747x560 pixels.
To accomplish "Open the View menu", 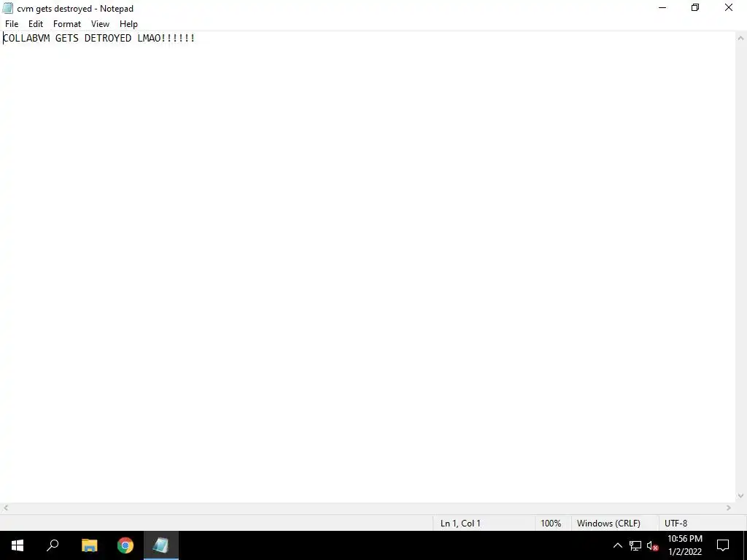I will pyautogui.click(x=100, y=24).
